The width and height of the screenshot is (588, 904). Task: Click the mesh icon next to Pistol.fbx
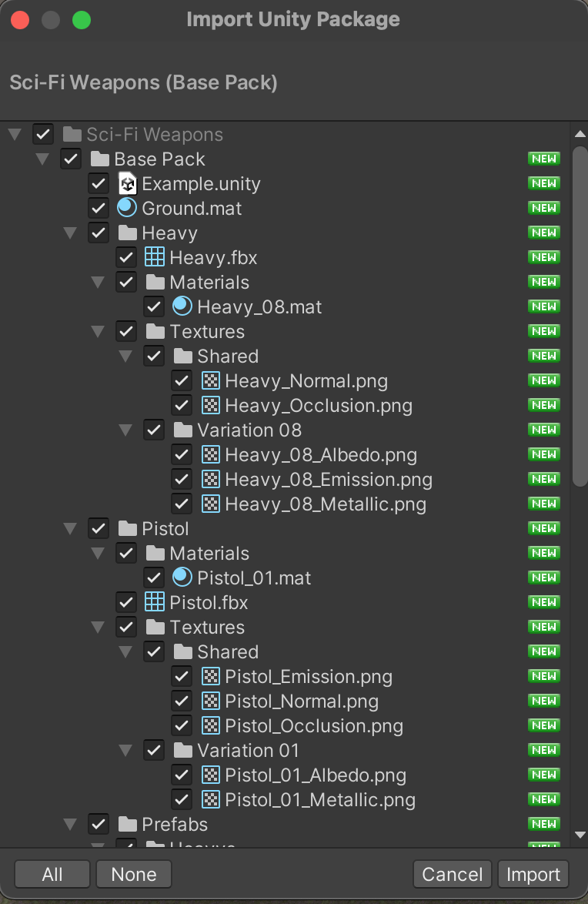click(155, 602)
